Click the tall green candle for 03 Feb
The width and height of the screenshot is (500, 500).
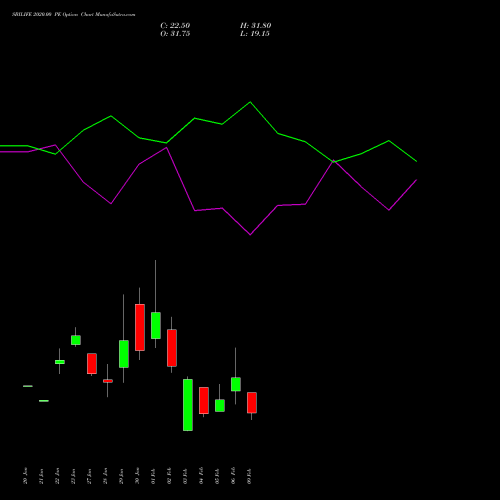pos(188,405)
